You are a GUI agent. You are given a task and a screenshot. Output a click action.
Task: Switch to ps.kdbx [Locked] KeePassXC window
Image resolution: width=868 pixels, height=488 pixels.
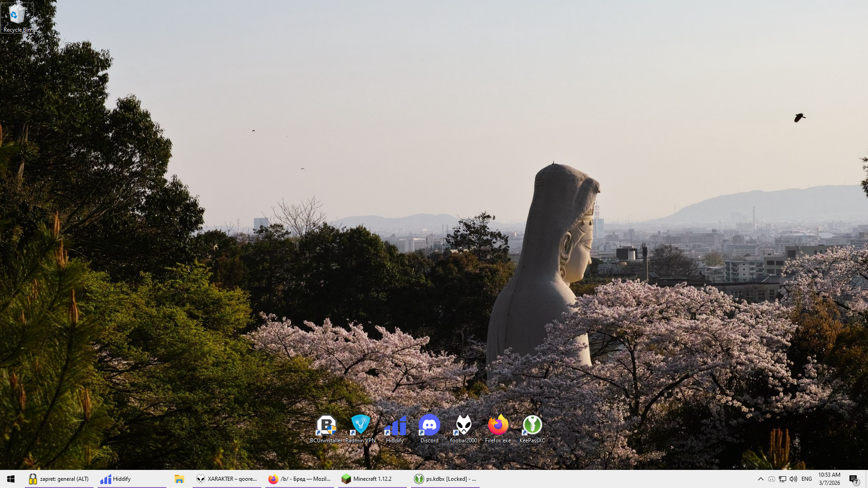(445, 479)
